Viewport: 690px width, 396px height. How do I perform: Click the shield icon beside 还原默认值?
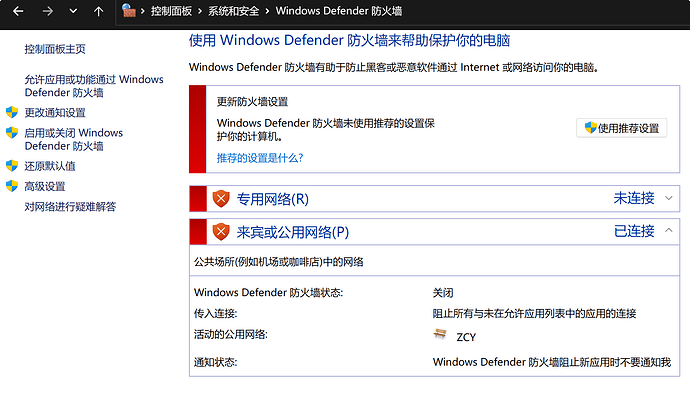(12, 165)
